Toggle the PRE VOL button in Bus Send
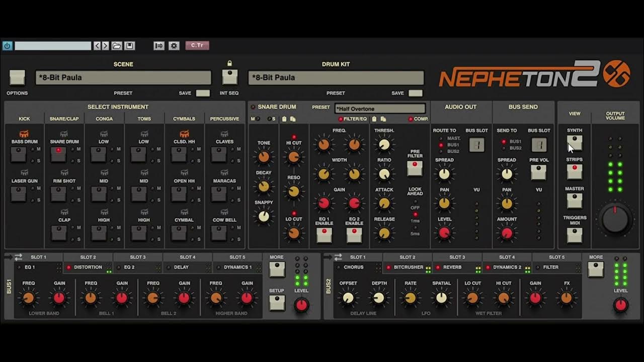644x362 pixels. point(539,172)
